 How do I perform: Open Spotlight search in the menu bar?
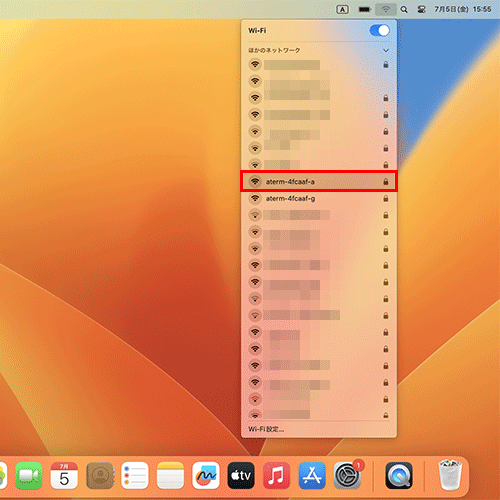[x=404, y=10]
